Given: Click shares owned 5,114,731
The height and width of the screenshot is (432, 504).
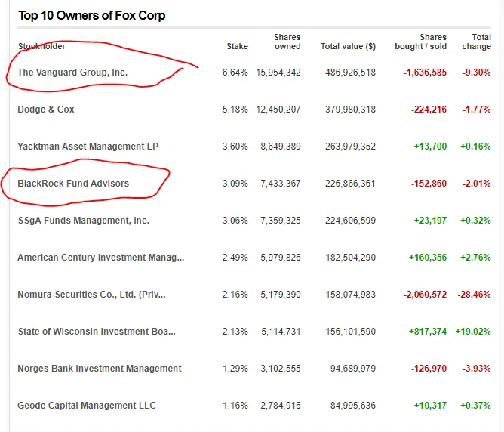Looking at the screenshot, I should click(281, 332).
